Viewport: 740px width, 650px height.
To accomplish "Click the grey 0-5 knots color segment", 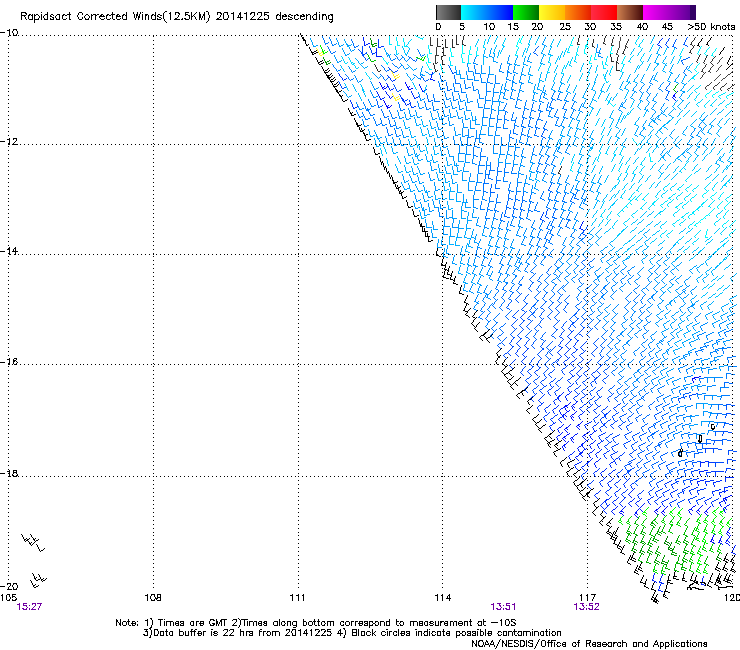I will pyautogui.click(x=448, y=12).
